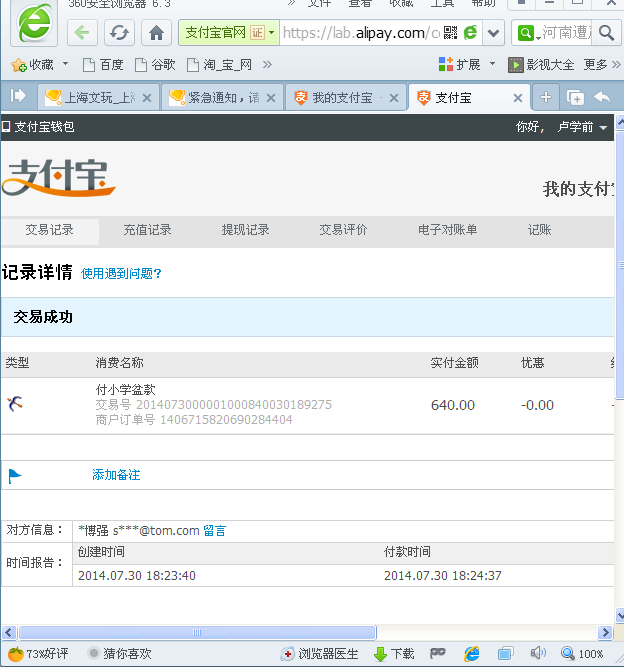Screen dimensions: 624x667
Task: Close the 紧急通知 tab
Action: click(271, 98)
